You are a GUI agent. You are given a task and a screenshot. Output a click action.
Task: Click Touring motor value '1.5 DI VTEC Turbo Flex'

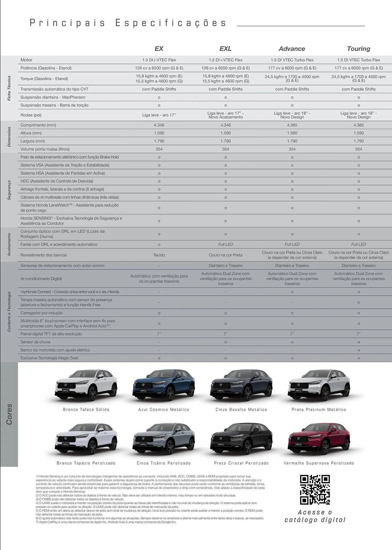coord(358,60)
